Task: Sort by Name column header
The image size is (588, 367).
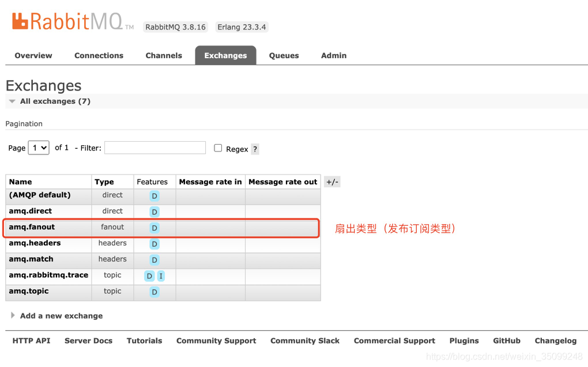Action: tap(21, 182)
